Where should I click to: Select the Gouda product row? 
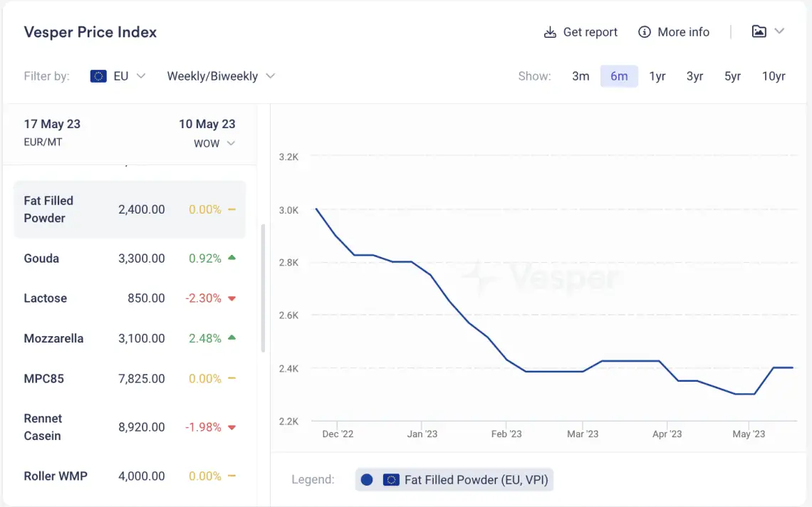click(130, 258)
